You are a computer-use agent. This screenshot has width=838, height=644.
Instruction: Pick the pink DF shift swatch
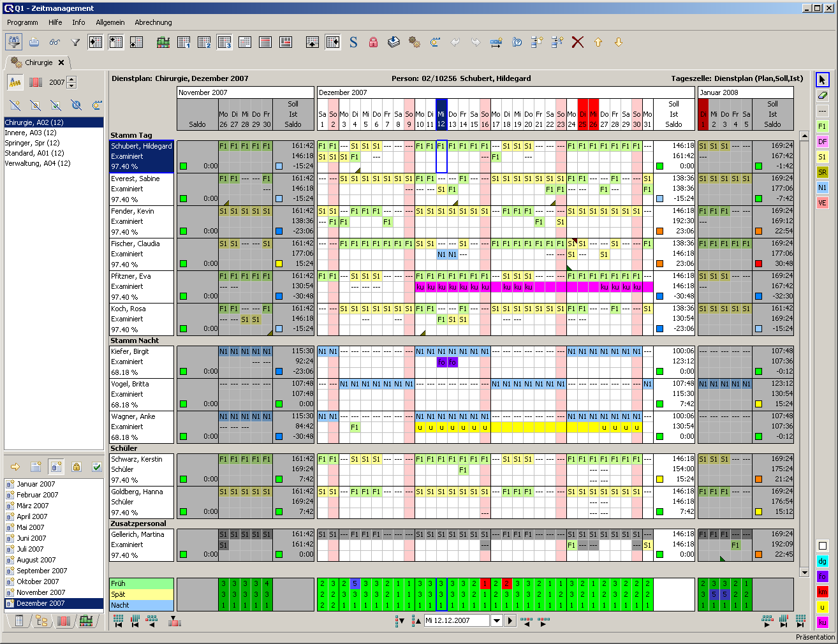pyautogui.click(x=822, y=142)
